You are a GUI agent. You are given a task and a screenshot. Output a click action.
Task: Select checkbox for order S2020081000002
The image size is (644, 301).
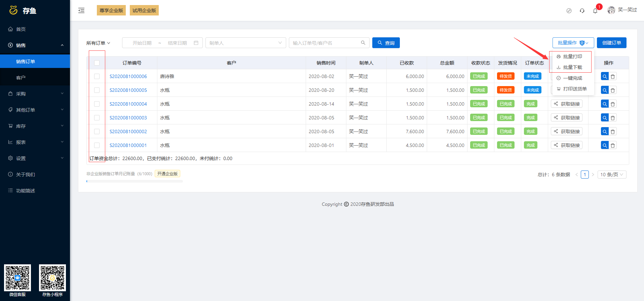click(97, 131)
